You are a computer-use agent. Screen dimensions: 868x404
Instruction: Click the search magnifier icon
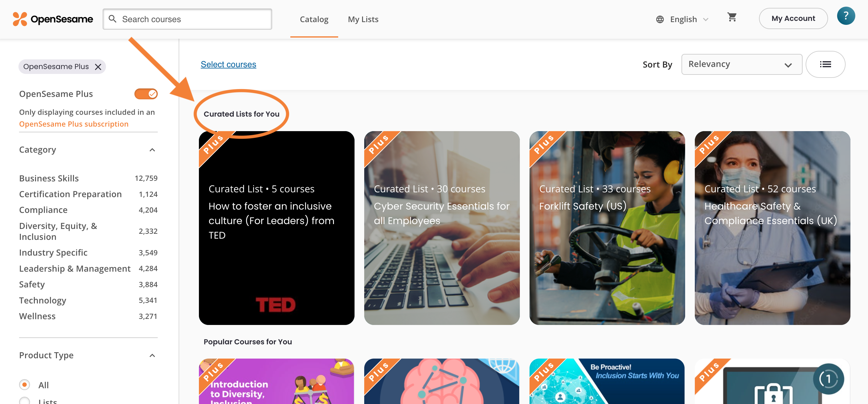point(113,19)
